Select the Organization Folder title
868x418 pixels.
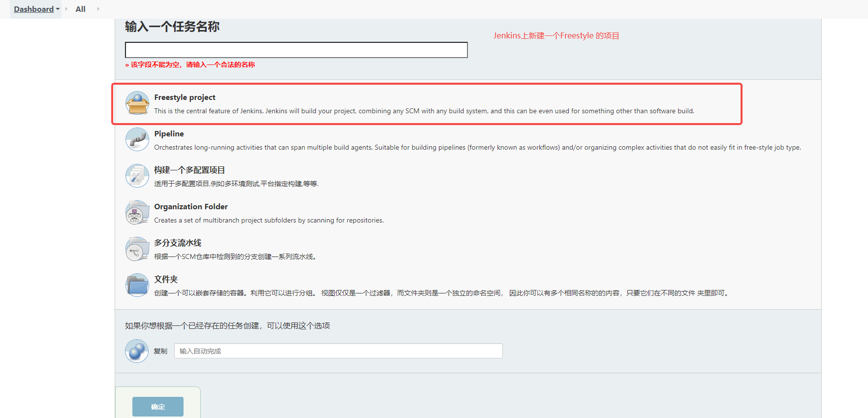[x=191, y=207]
